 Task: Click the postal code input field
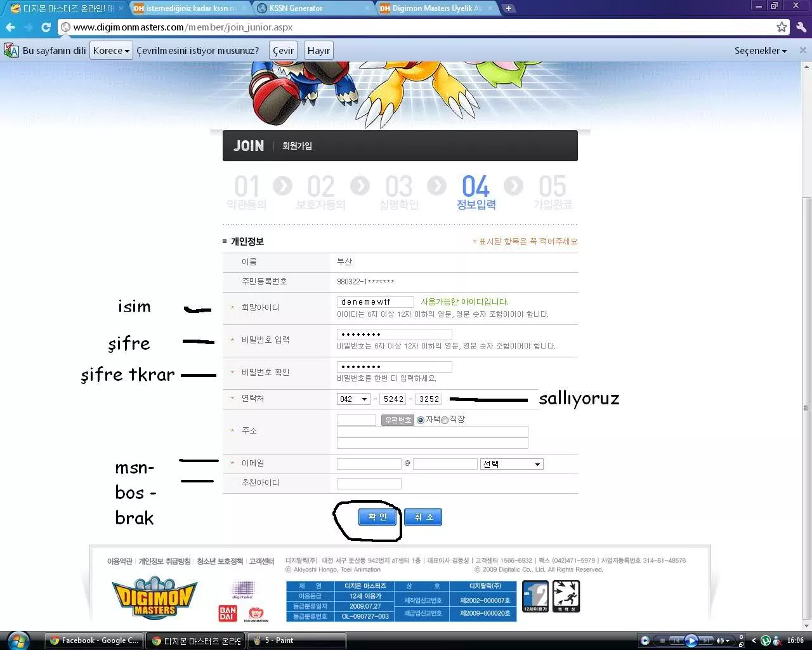pos(357,420)
